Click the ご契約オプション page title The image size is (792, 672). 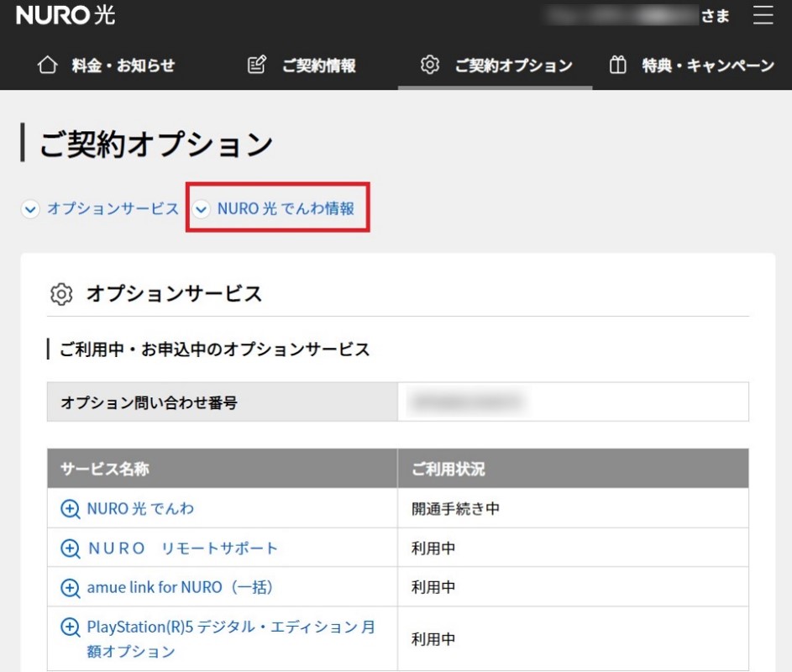coord(156,144)
